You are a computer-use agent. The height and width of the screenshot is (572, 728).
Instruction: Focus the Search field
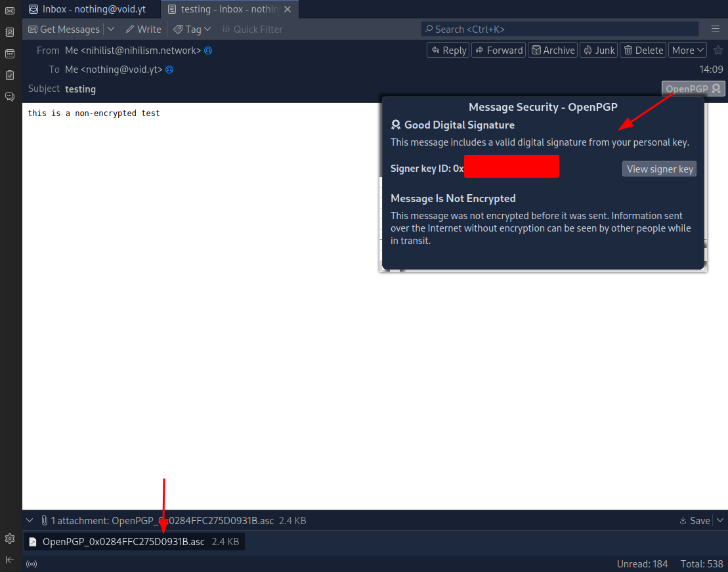point(559,30)
